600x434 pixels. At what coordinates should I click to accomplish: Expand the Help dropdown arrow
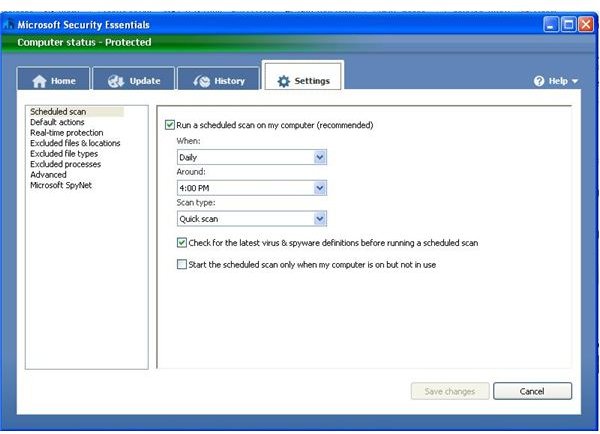click(x=574, y=81)
